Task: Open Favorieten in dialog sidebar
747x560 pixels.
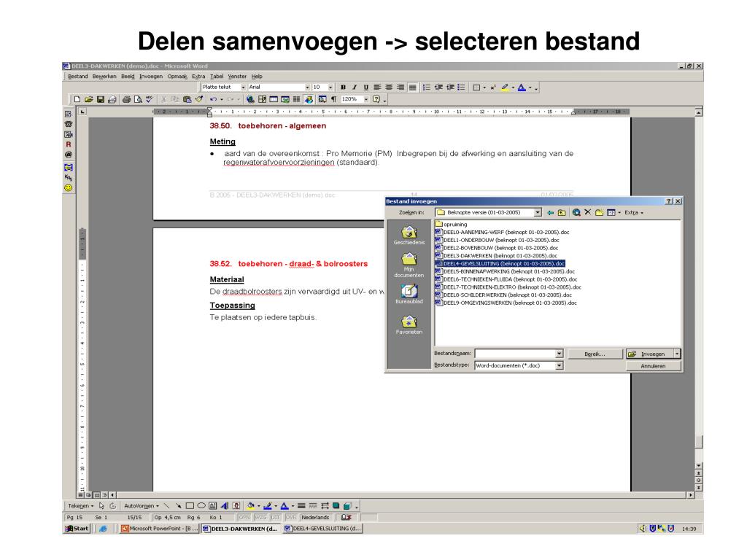Action: pyautogui.click(x=409, y=325)
